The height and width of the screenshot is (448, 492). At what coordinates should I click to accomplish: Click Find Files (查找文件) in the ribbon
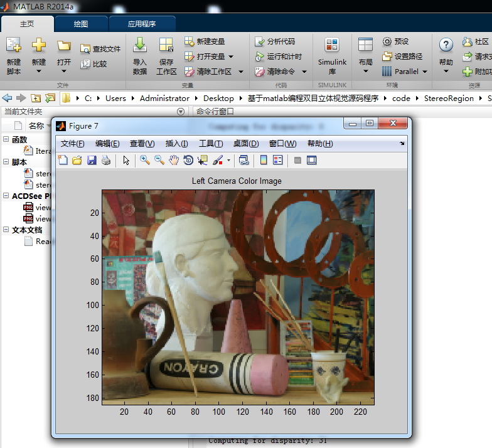(100, 49)
